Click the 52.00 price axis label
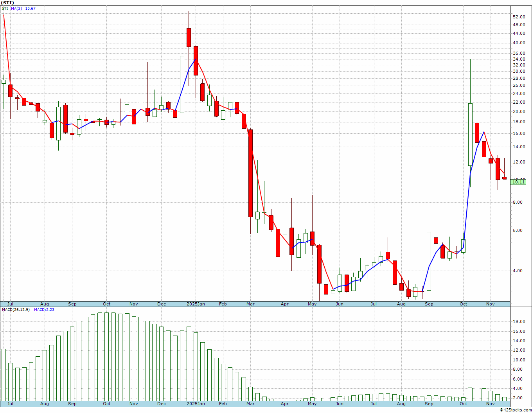Viewport: 532px width, 413px height. (x=519, y=17)
